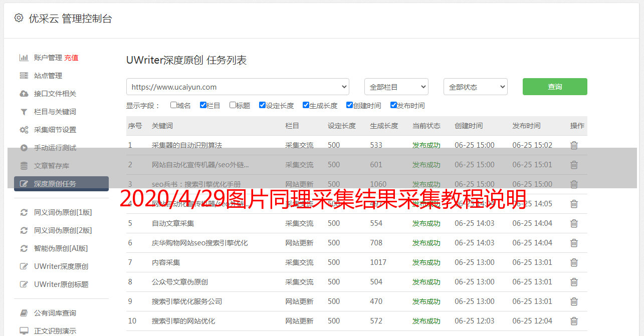The width and height of the screenshot is (644, 336).
Task: Open the site URL dropdown https://www.ucaiyun.com
Action: point(238,87)
